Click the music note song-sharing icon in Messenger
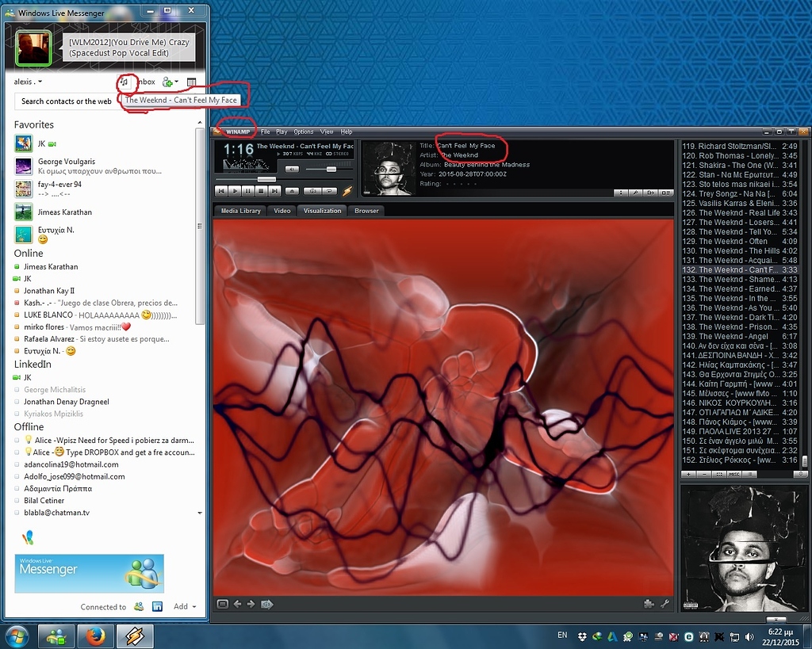The image size is (812, 649). (124, 81)
